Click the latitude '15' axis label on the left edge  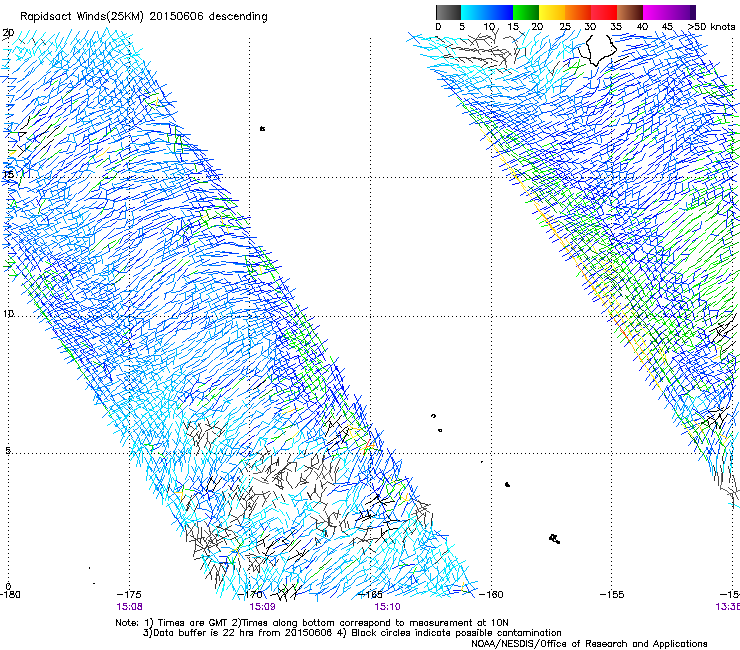8,175
